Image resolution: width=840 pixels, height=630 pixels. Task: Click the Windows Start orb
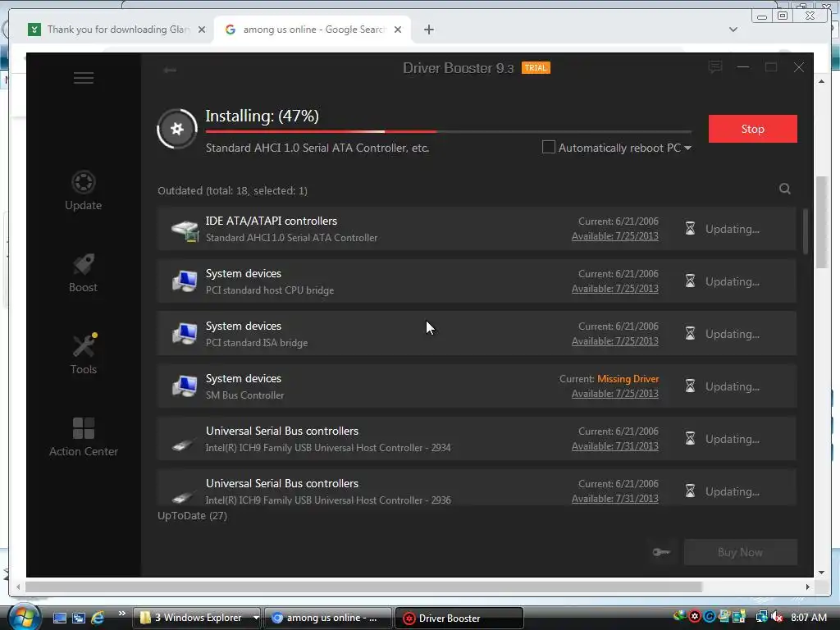pos(24,617)
